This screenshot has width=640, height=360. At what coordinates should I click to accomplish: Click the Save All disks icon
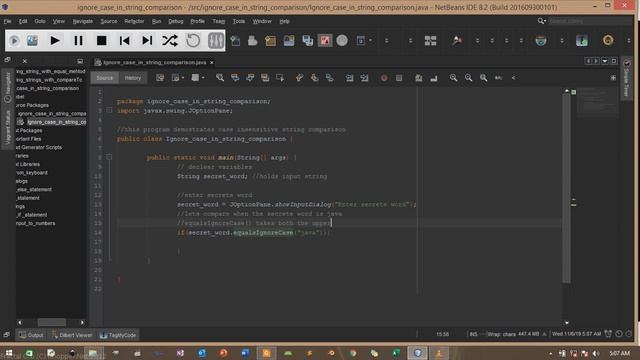click(307, 40)
